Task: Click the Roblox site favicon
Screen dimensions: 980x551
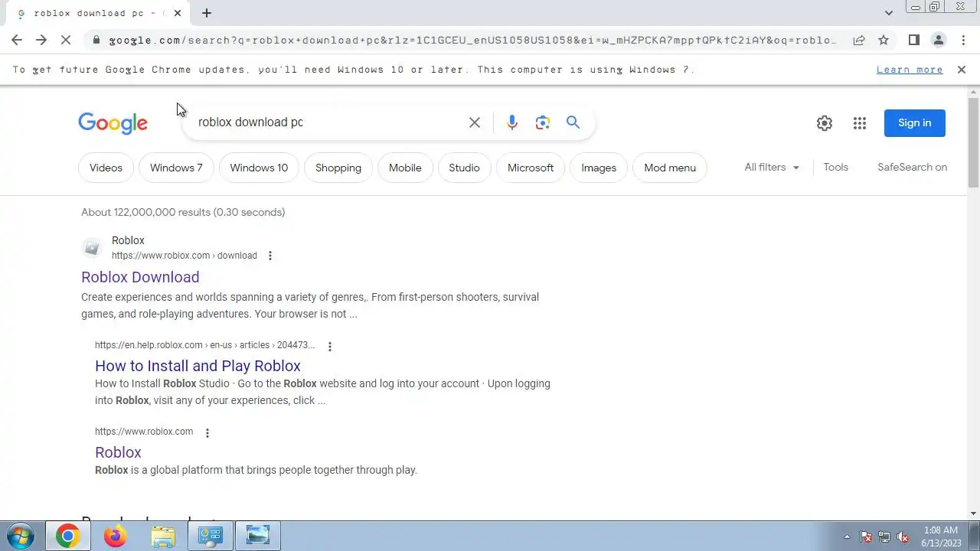Action: pos(92,248)
